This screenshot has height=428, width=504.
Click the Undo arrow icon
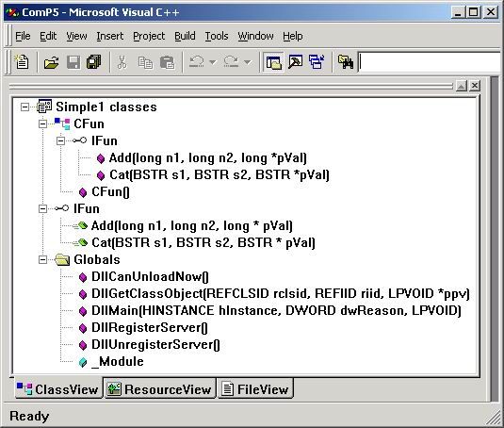[x=197, y=61]
